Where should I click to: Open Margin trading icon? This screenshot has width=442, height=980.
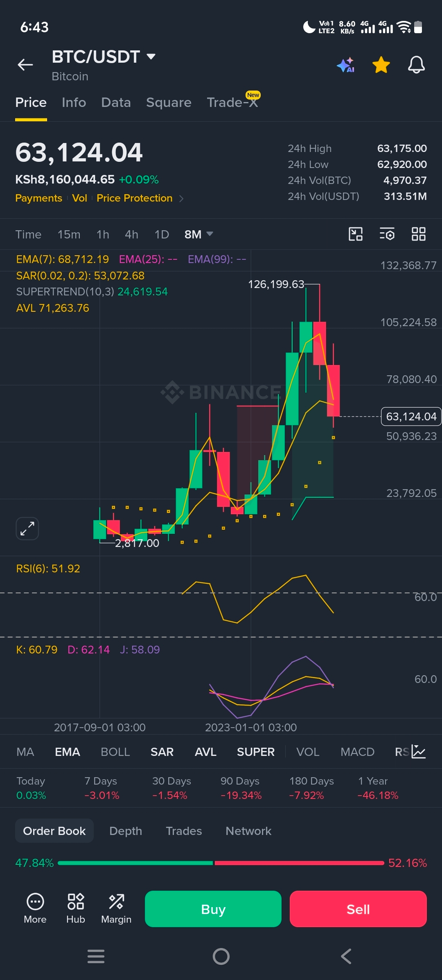[x=116, y=909]
